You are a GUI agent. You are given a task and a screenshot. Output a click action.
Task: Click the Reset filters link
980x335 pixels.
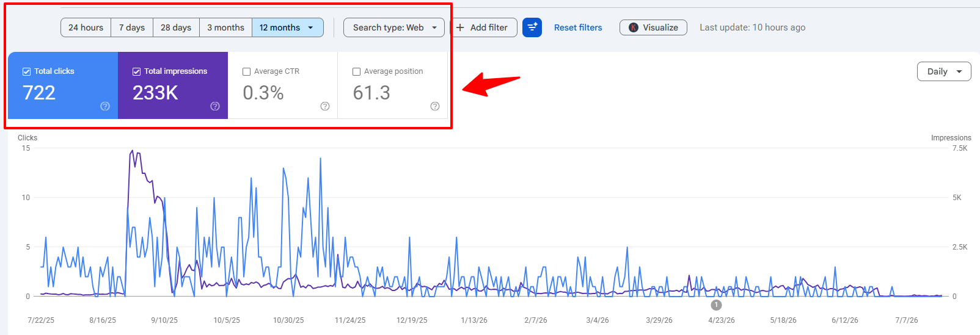(x=578, y=27)
